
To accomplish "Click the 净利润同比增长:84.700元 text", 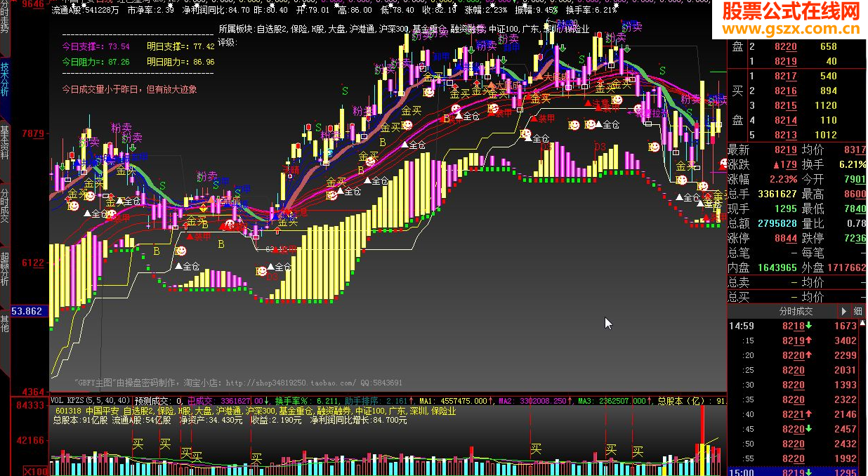I will (358, 421).
